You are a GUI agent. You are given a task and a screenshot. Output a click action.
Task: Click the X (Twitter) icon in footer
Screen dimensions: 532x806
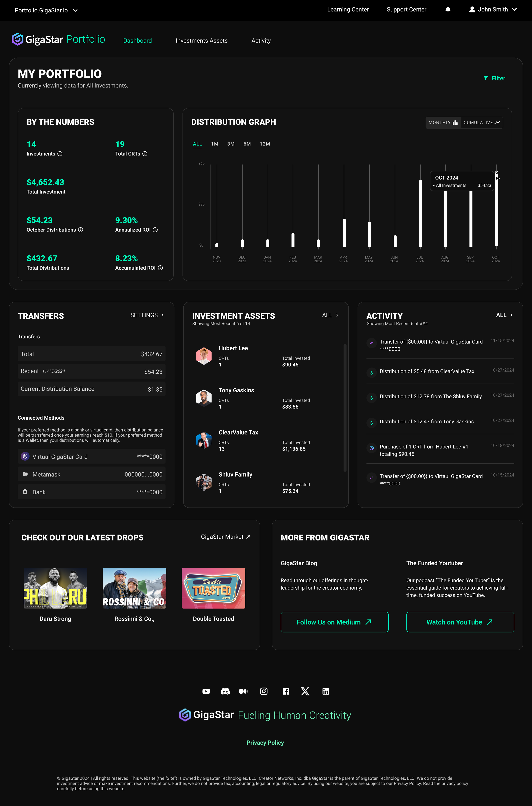coord(305,691)
